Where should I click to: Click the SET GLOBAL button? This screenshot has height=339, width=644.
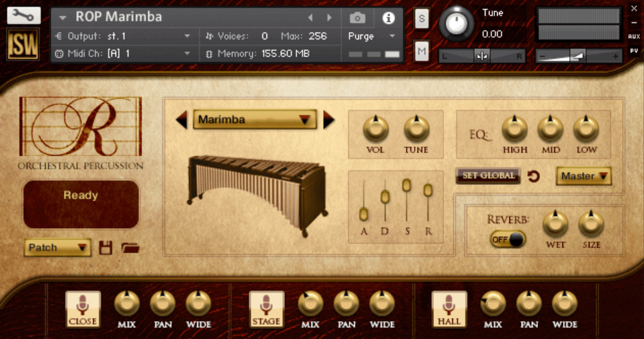(488, 176)
